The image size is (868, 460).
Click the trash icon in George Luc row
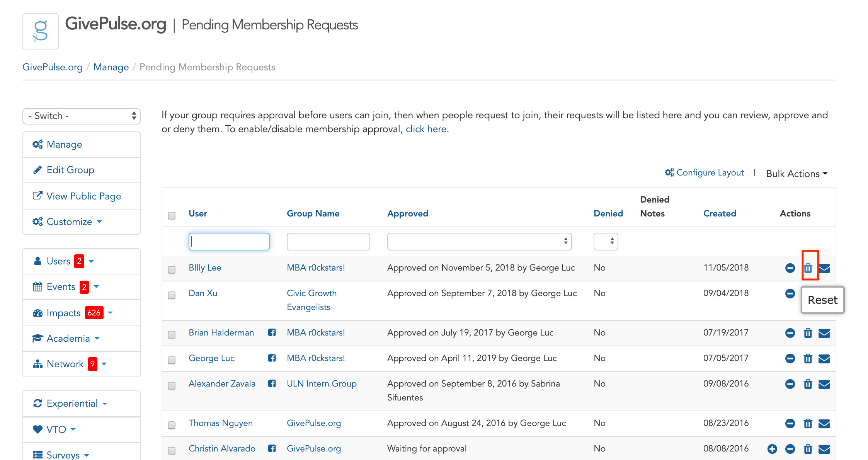pos(808,358)
